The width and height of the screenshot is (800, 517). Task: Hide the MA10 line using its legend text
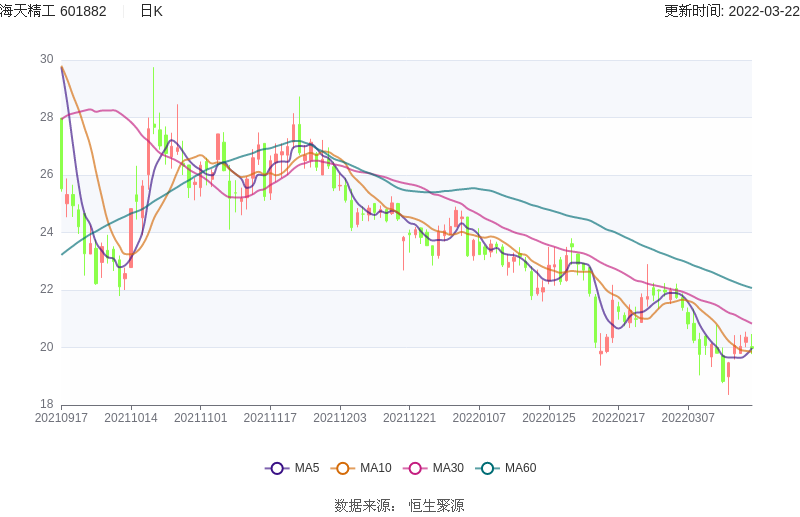tap(375, 468)
